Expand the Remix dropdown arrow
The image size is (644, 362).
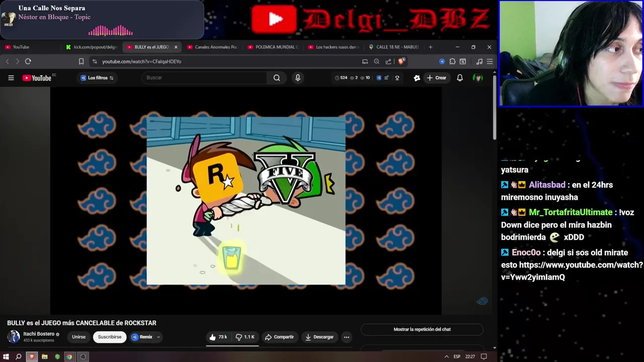point(158,337)
